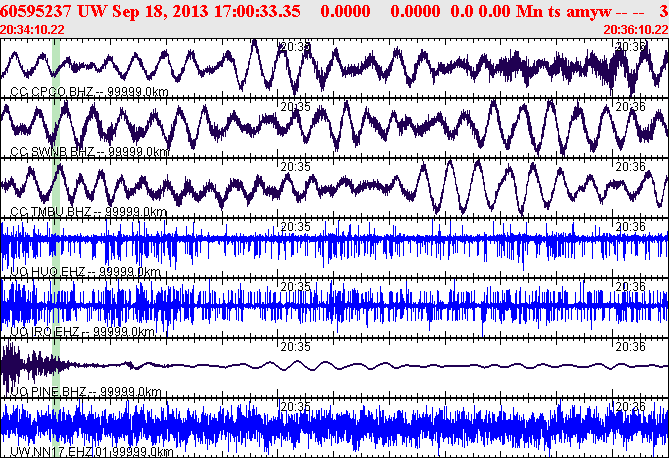Click the 'amyw' text in the header

pos(589,12)
